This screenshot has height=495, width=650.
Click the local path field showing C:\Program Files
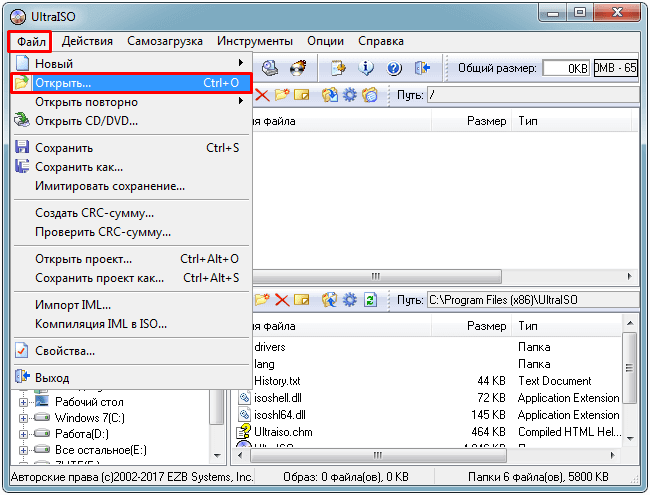pos(528,299)
